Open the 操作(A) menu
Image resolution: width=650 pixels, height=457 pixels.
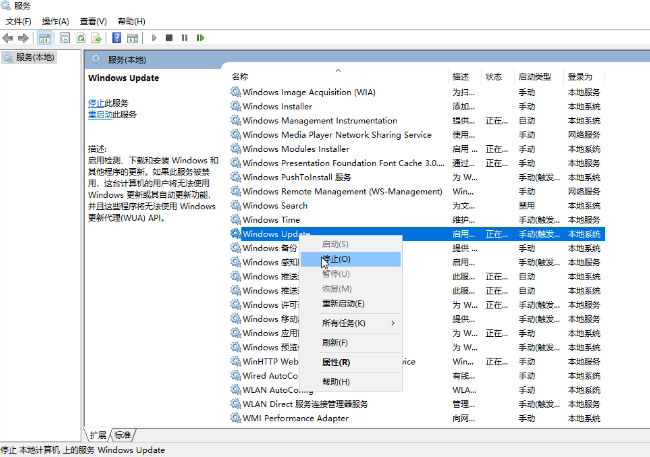point(56,21)
